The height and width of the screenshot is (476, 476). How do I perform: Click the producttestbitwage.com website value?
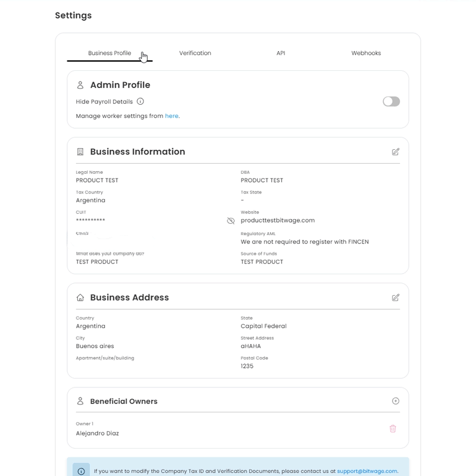[277, 220]
